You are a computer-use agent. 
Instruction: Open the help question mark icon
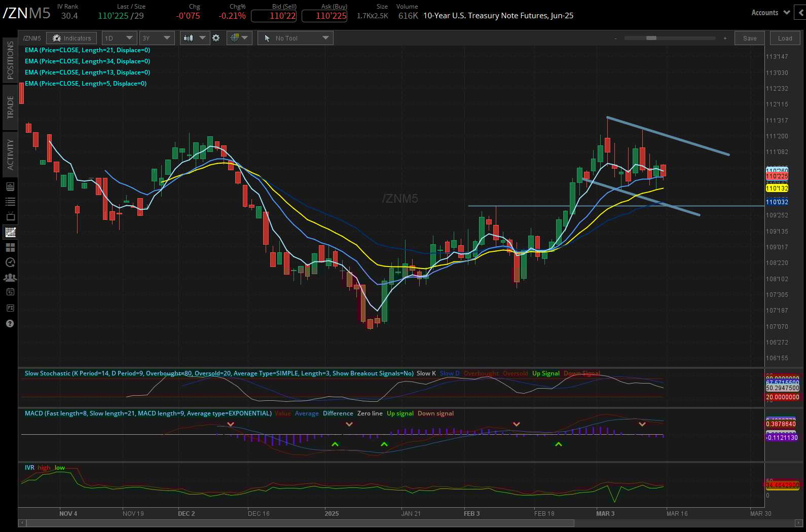(10, 323)
